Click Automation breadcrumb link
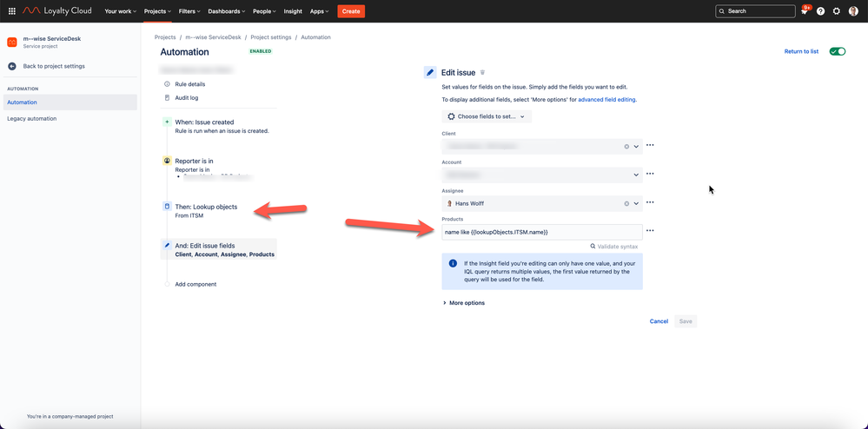This screenshot has height=429, width=868. coord(315,37)
